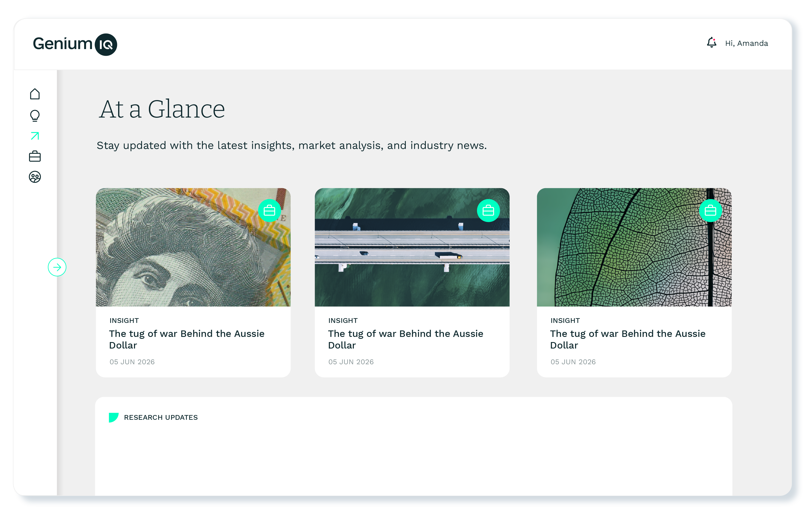Expand the sidebar with the arrow button
This screenshot has height=516, width=812.
coord(57,267)
